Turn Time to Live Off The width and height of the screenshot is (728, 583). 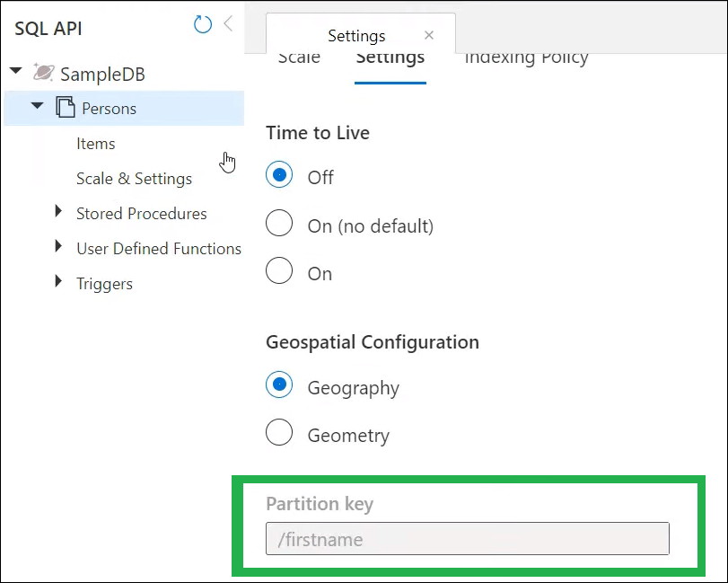[x=279, y=176]
